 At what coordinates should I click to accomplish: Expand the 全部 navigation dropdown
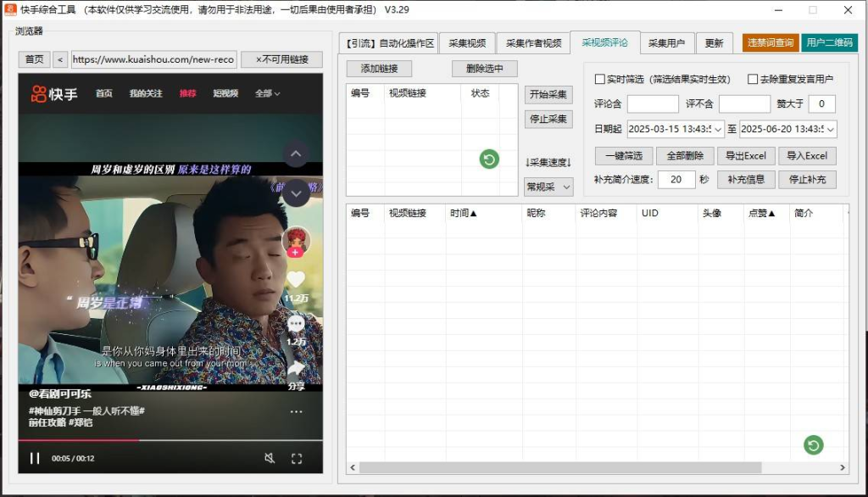coord(264,94)
